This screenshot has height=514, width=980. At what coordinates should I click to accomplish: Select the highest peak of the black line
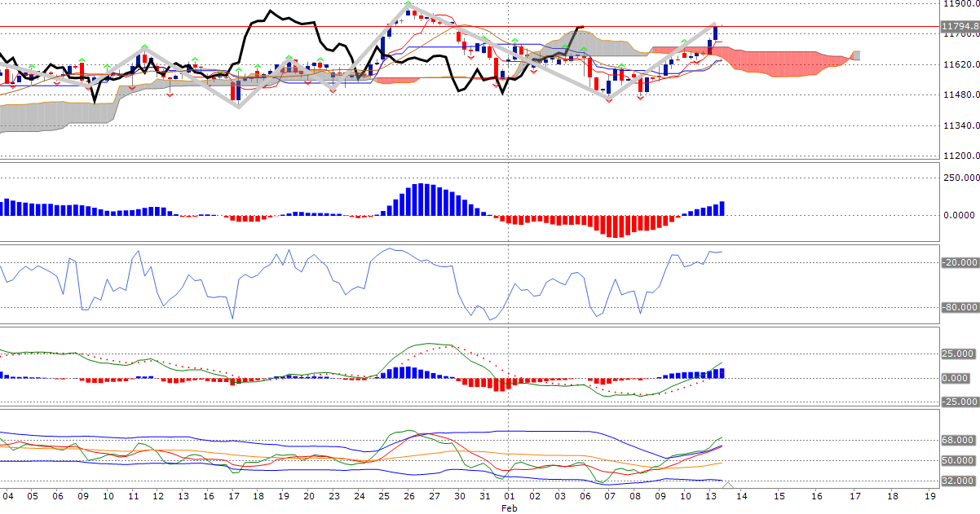(270, 11)
